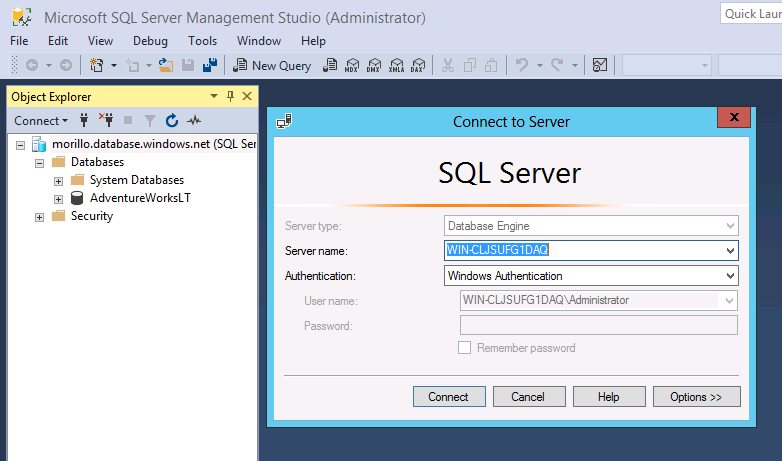The image size is (782, 461).
Task: Collapse the Databases tree node
Action: [x=40, y=162]
